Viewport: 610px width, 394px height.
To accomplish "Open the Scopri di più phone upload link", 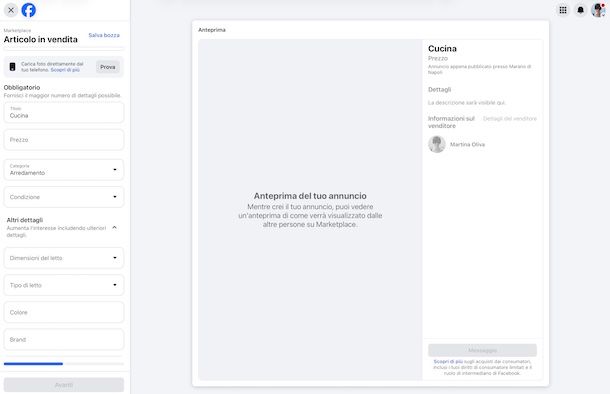I will pos(65,70).
